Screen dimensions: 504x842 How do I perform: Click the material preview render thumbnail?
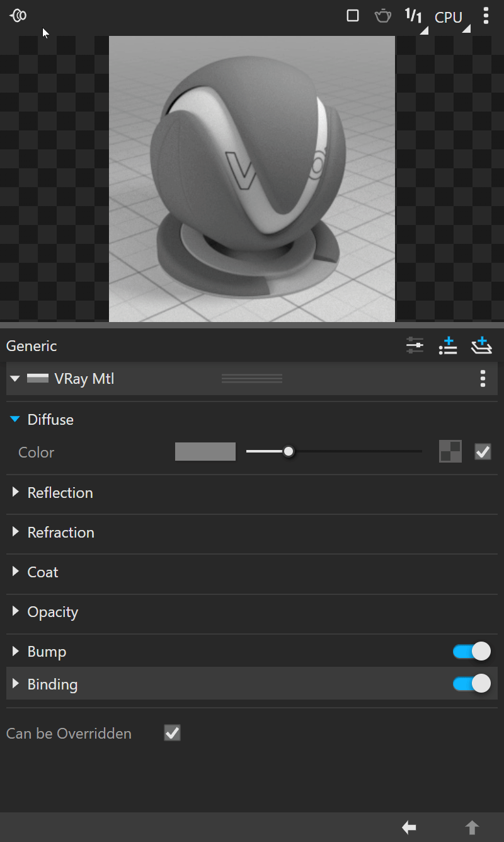coord(252,179)
